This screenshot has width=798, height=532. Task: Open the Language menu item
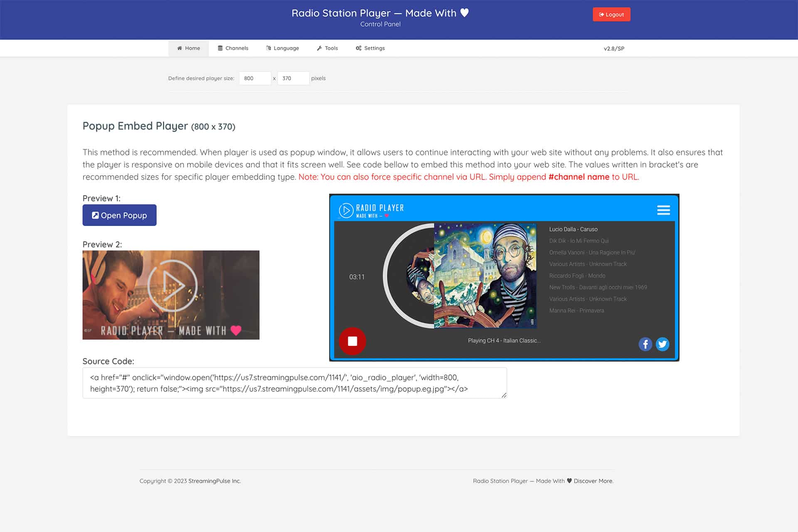tap(282, 48)
